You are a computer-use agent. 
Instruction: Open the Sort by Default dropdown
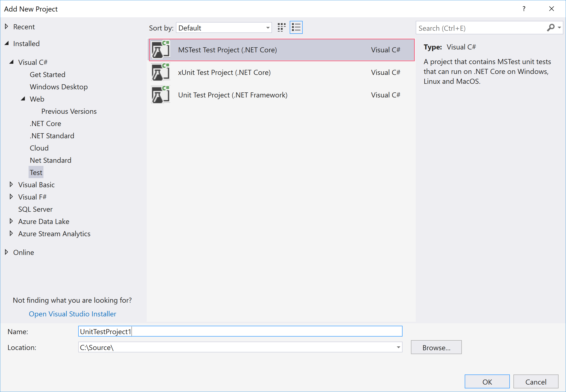pyautogui.click(x=224, y=28)
